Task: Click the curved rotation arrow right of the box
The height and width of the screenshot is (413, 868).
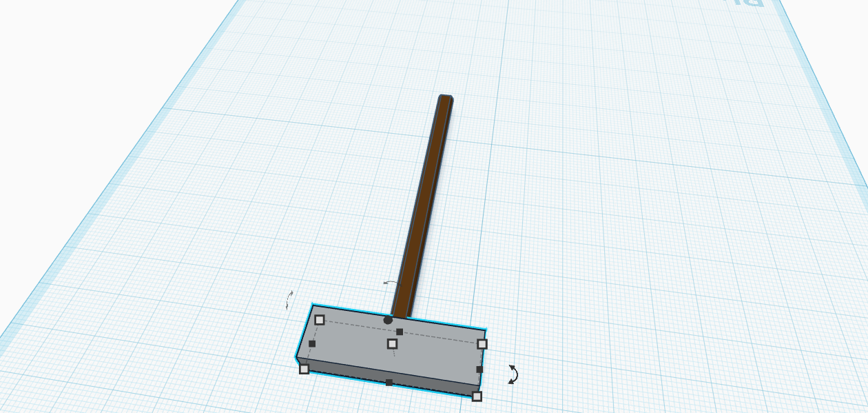Action: [x=513, y=374]
